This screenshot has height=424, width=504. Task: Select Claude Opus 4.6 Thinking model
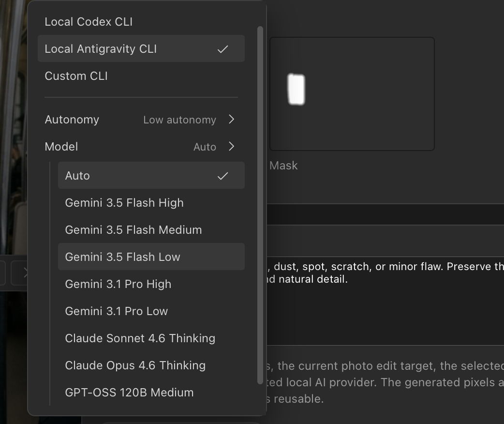click(151, 365)
